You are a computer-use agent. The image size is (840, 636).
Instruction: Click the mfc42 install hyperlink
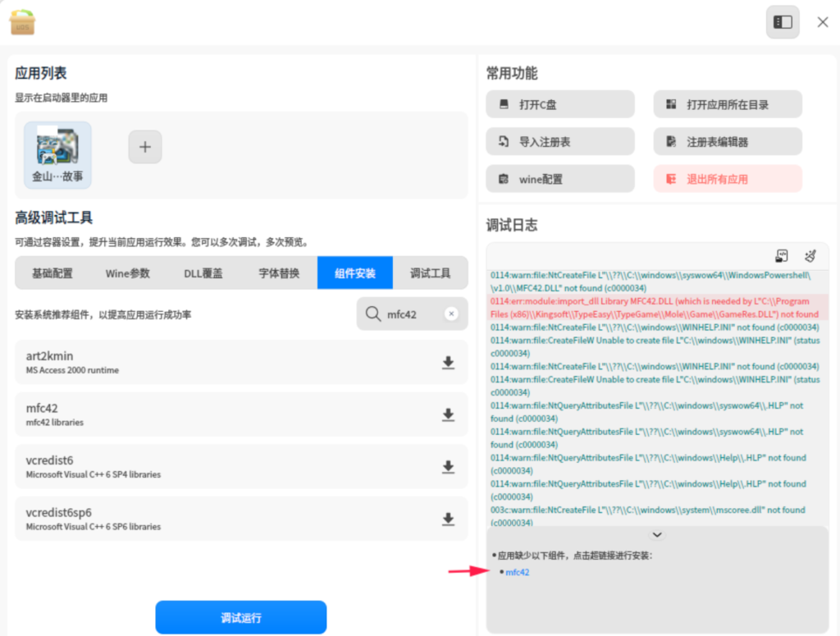[x=518, y=572]
